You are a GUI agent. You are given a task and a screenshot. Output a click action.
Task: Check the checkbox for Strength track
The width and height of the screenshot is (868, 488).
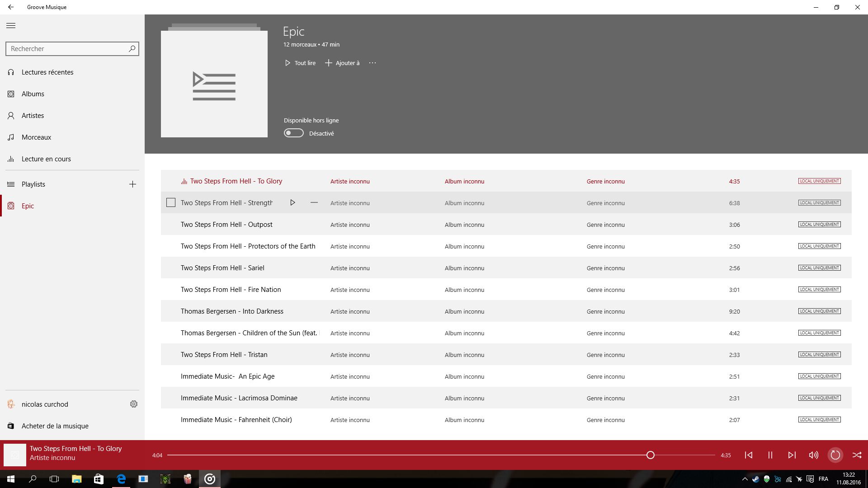coord(171,203)
